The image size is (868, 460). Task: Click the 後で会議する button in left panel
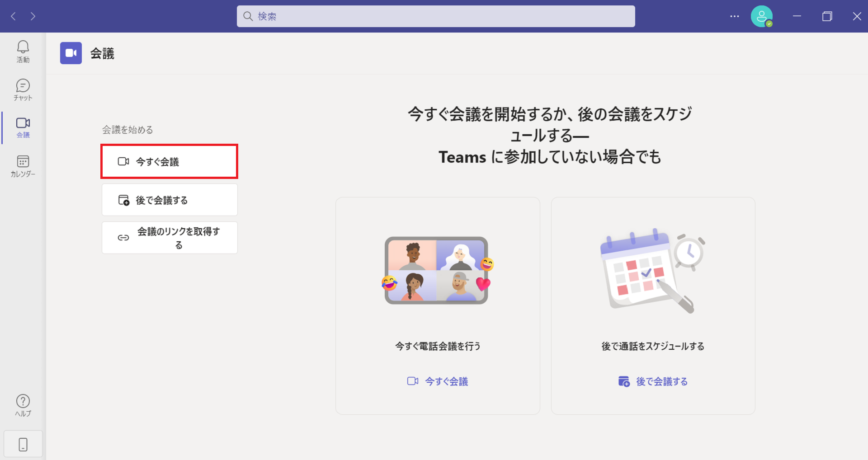click(169, 200)
